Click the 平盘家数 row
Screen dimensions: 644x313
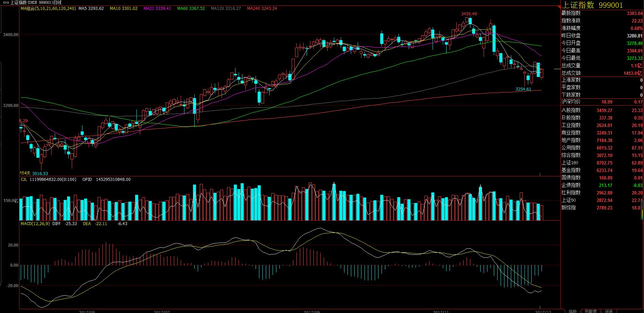pos(602,88)
